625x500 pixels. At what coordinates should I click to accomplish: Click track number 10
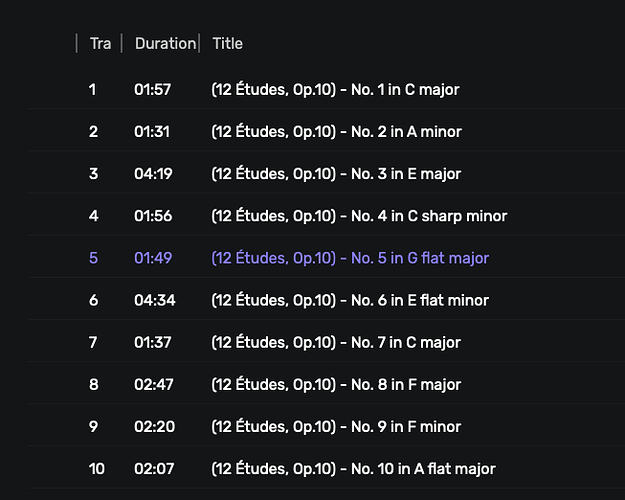click(x=97, y=469)
